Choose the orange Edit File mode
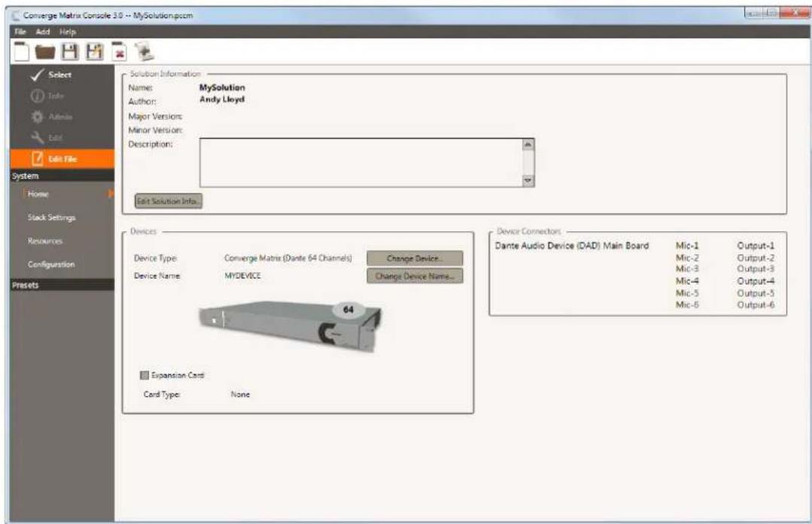Viewport: 812px width, 524px height. pos(62,159)
